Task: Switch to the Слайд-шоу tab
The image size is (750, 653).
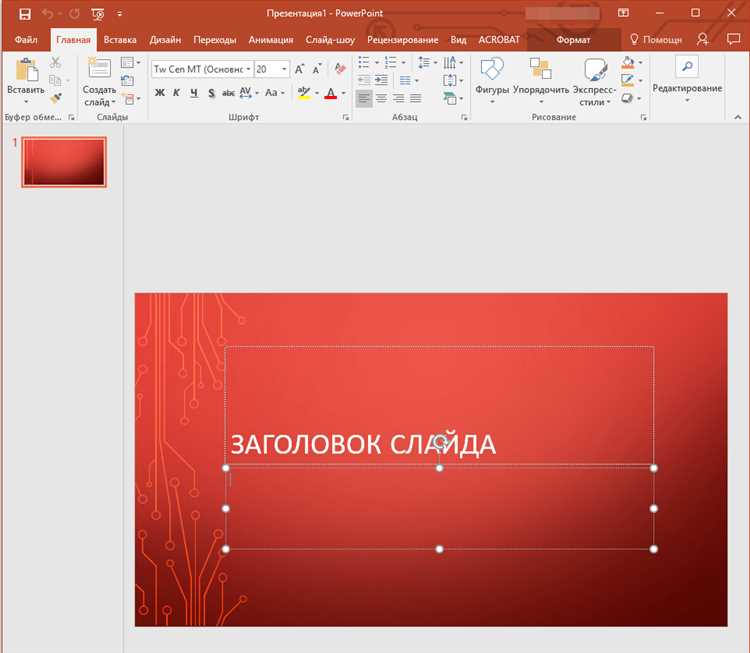Action: [330, 40]
